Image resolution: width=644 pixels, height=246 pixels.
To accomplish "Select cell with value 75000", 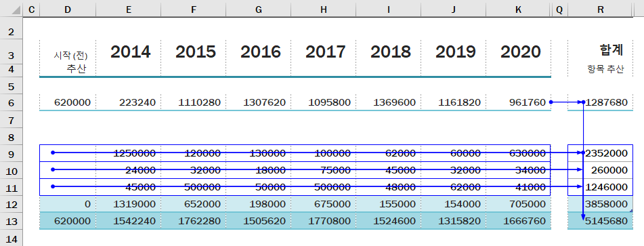I will [x=324, y=170].
